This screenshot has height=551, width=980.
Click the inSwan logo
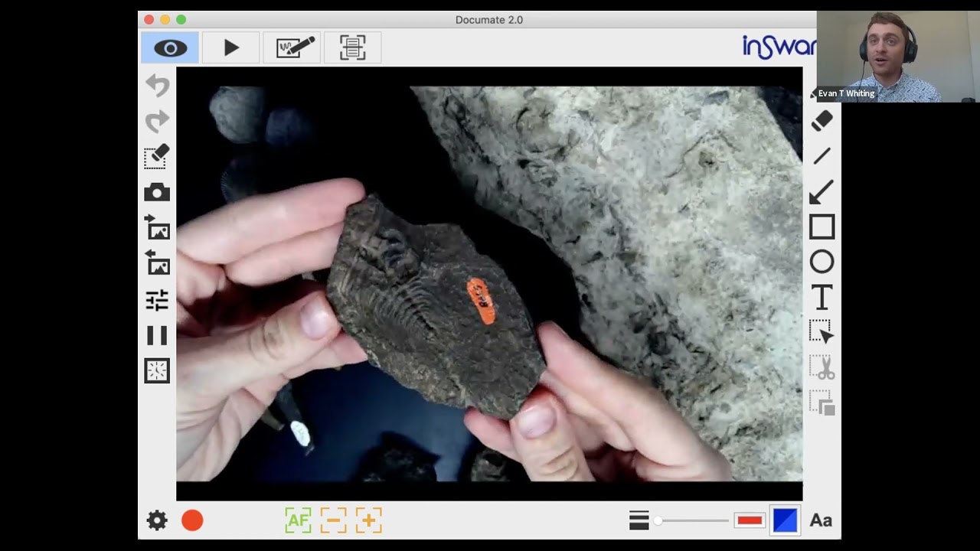coord(779,46)
